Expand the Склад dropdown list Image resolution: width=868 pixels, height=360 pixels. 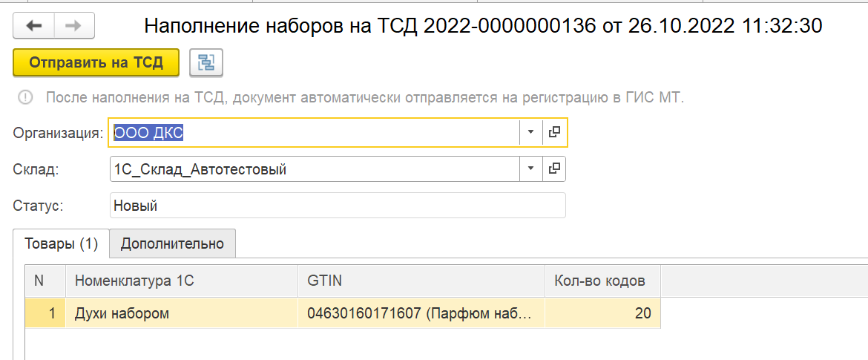[531, 168]
